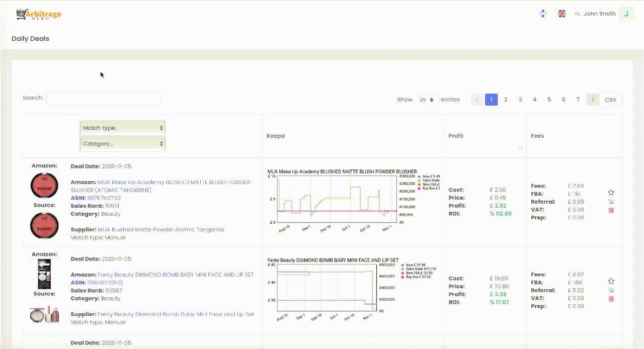644x349 pixels.
Task: Click Sales Rank 93557 text
Action: (x=97, y=291)
